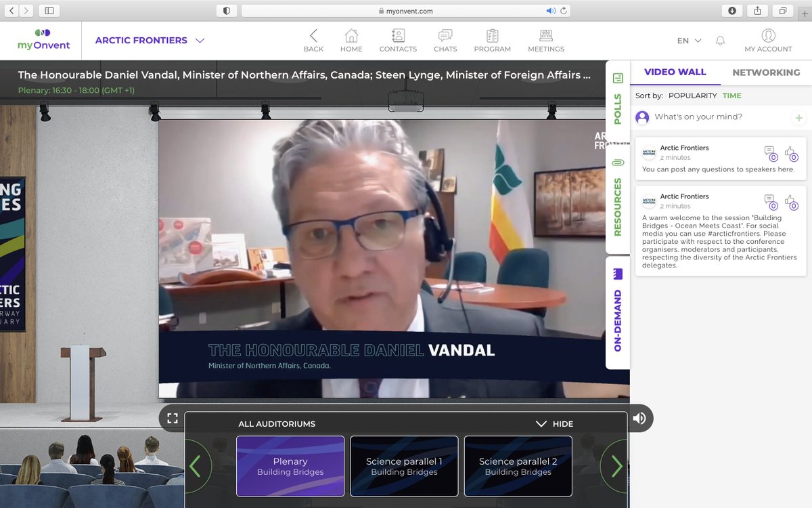Image resolution: width=812 pixels, height=508 pixels.
Task: Reload the page in Safari
Action: pos(564,11)
